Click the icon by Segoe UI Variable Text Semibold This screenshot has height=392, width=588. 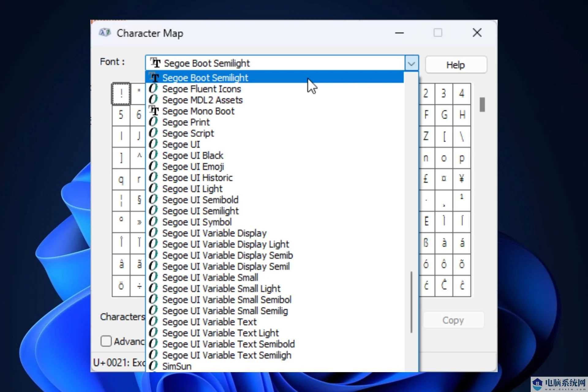click(153, 344)
